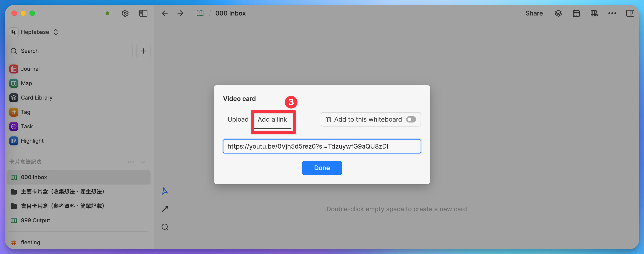Open the journal calendar icon in toolbar

point(576,13)
